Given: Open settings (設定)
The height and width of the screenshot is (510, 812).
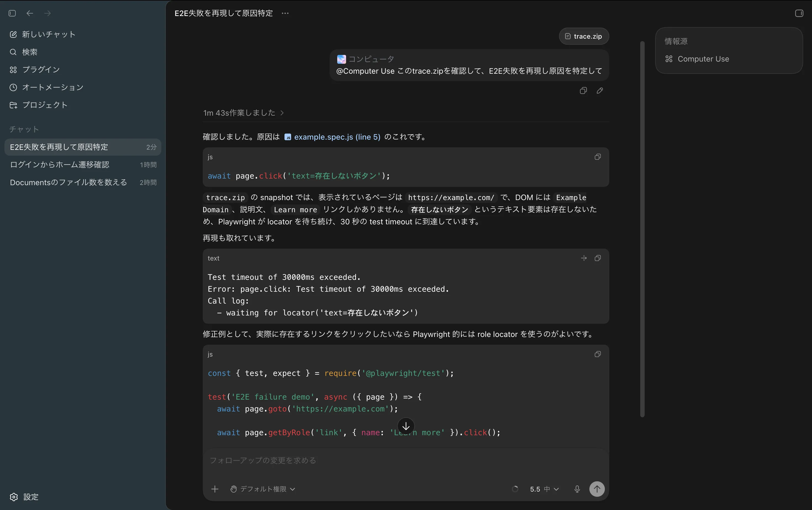Looking at the screenshot, I should [24, 497].
